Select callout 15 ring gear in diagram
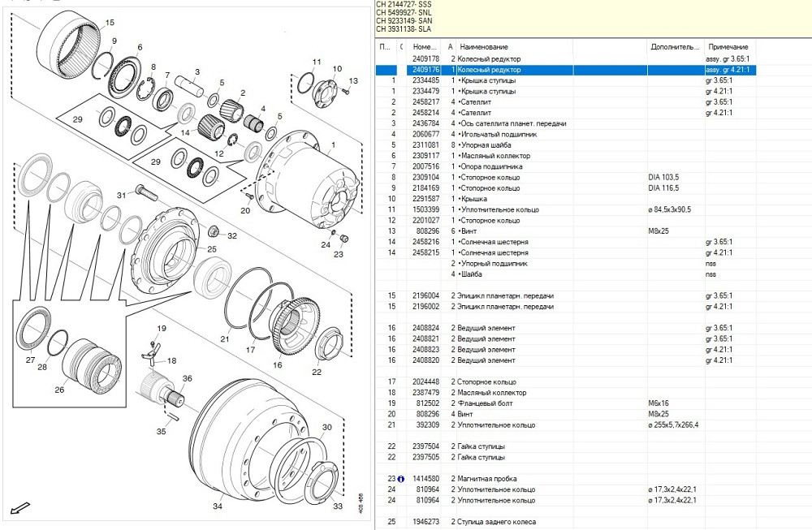 click(110, 23)
